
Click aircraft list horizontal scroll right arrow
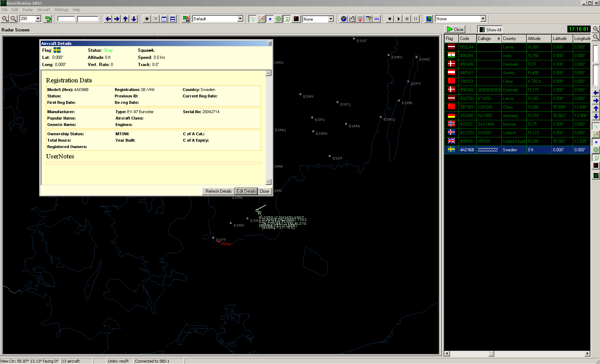(x=587, y=354)
